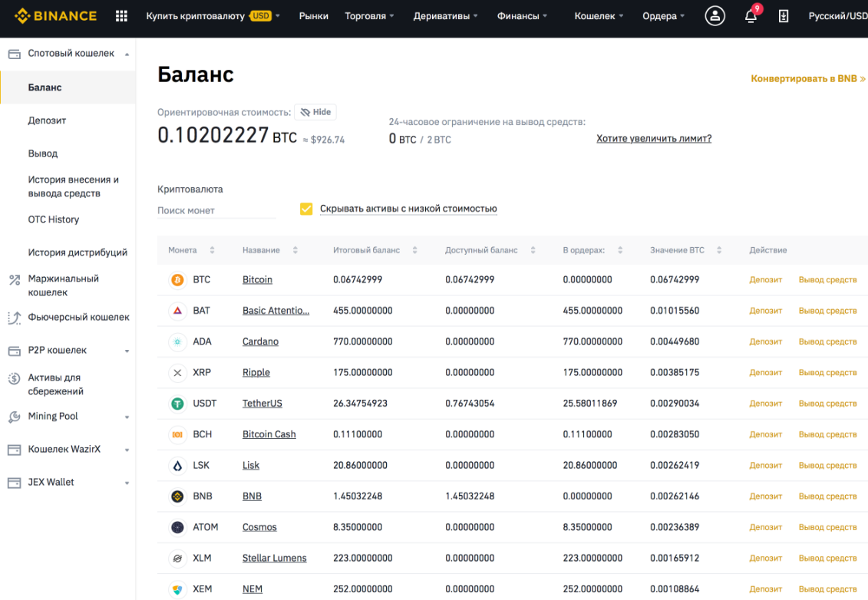Image resolution: width=868 pixels, height=600 pixels.
Task: Collapse the Спотовый кошелек section
Action: pos(127,54)
